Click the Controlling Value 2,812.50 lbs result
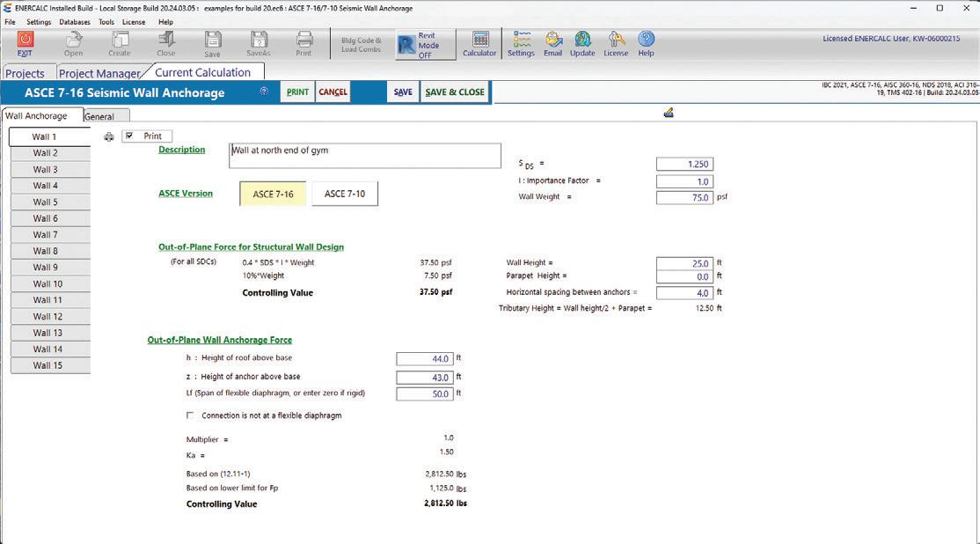Viewport: 980px width, 544px height. 445,504
